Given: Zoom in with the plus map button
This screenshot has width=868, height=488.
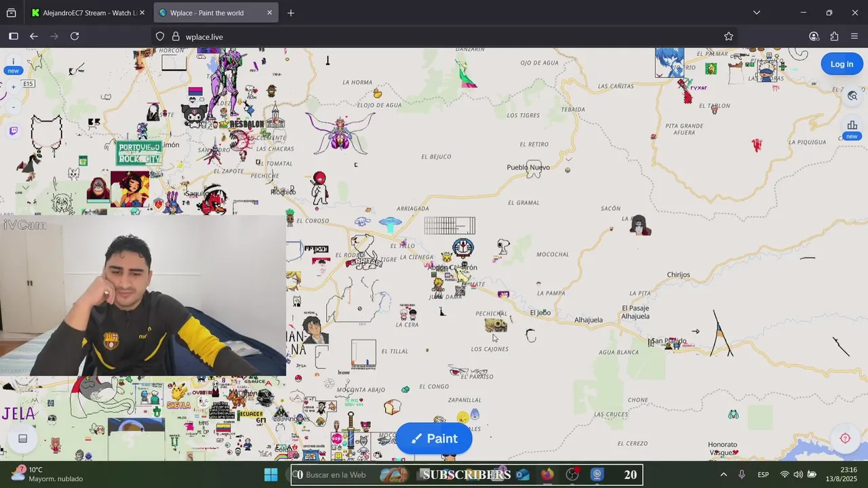Looking at the screenshot, I should click(x=13, y=87).
